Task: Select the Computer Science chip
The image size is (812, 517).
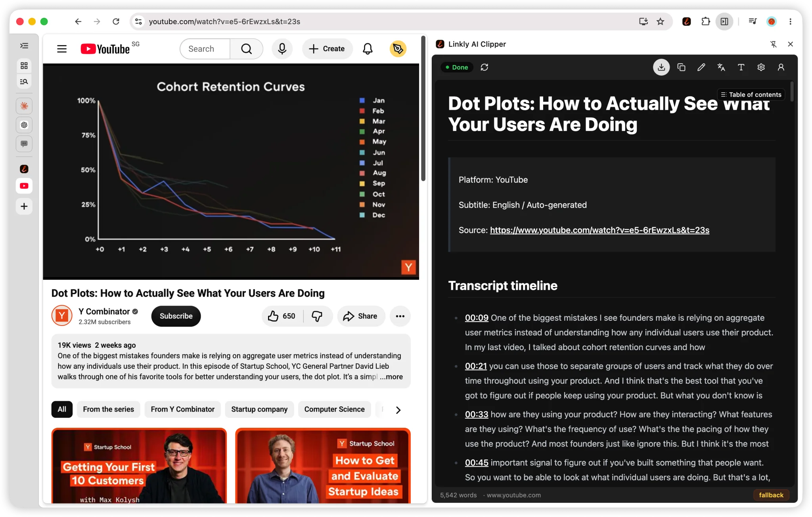Action: (x=334, y=409)
